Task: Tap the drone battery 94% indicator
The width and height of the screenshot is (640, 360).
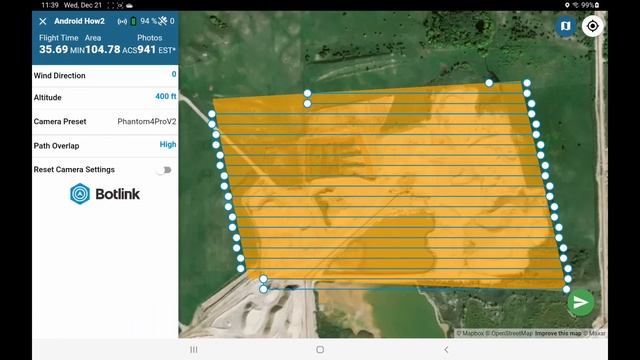Action: pos(144,21)
